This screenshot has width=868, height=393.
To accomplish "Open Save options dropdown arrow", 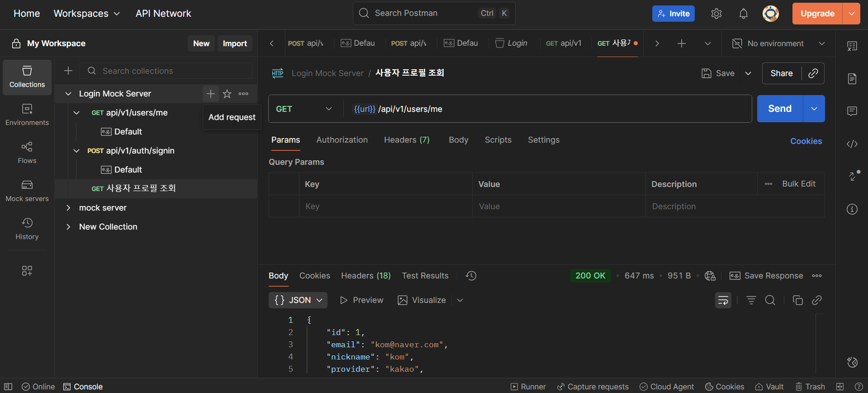I will (748, 73).
